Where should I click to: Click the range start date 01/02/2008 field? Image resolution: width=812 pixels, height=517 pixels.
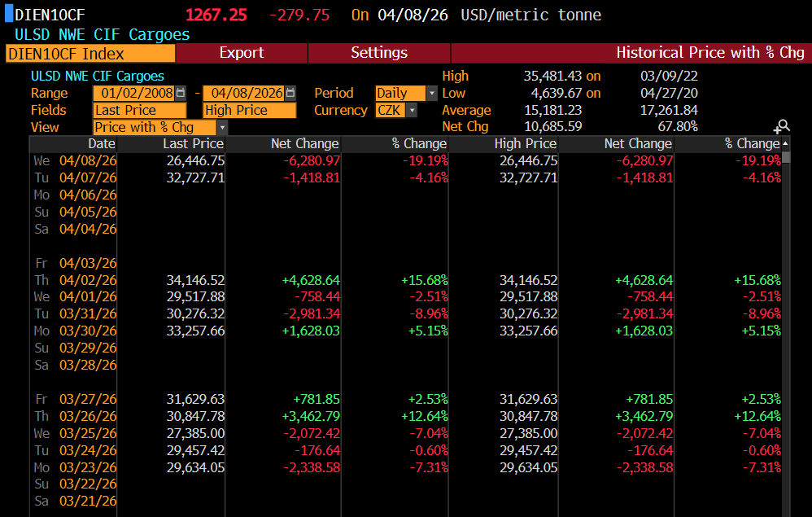pyautogui.click(x=134, y=93)
